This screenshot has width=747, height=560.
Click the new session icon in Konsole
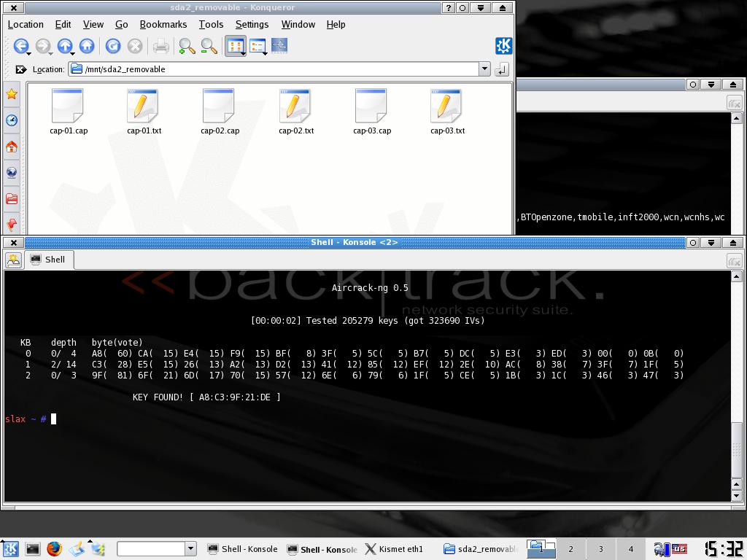(13, 260)
